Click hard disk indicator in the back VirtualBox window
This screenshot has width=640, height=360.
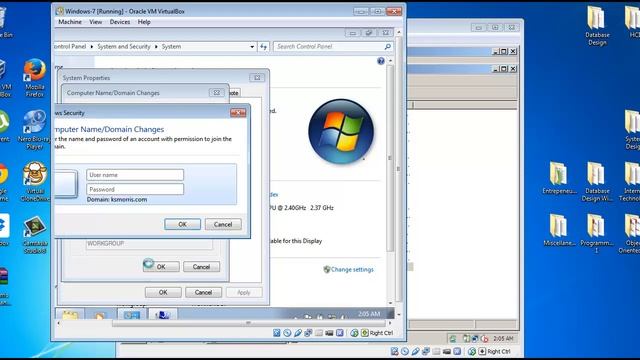[x=394, y=351]
